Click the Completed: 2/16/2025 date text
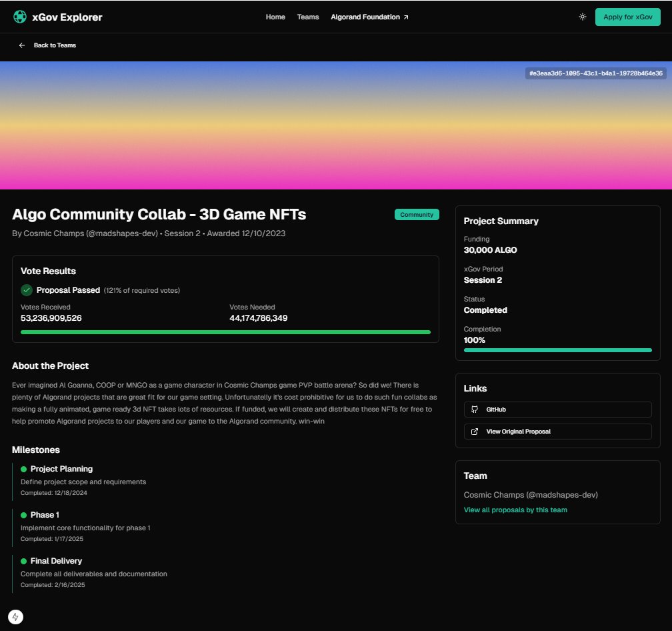Viewport: 672px width, 631px height. coord(53,585)
